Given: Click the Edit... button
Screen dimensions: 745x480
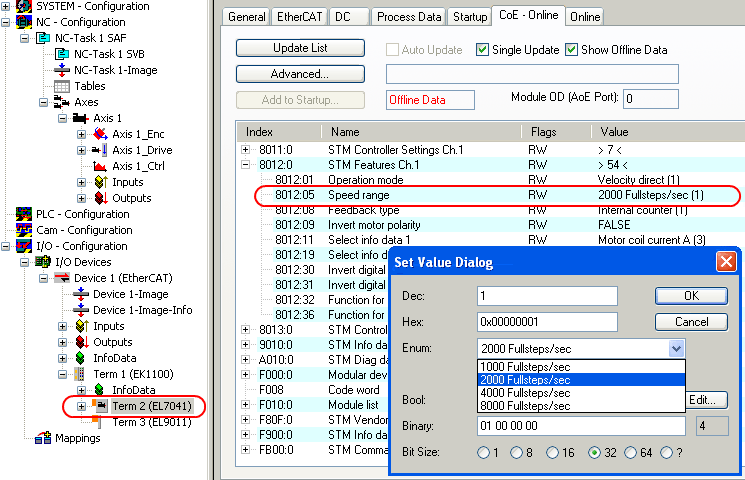Looking at the screenshot, I should pos(707,400).
